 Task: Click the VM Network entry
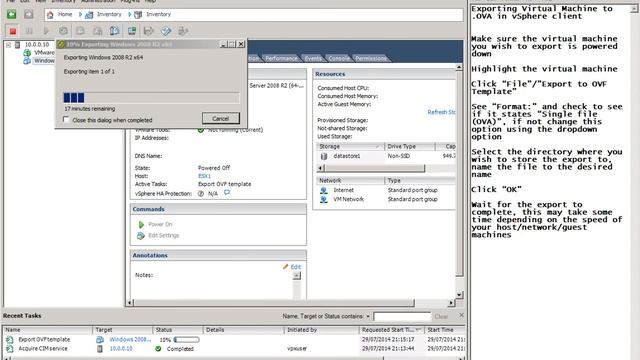[x=348, y=199]
